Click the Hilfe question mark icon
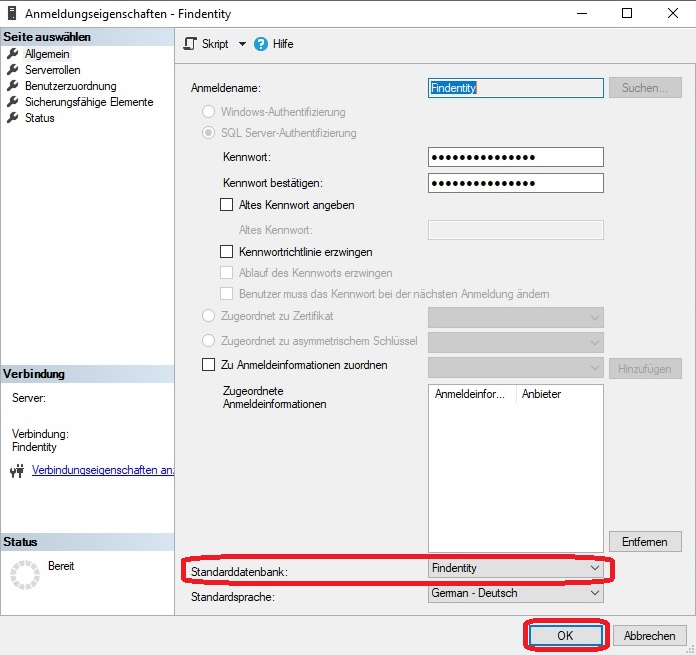This screenshot has height=655, width=696. [x=261, y=44]
